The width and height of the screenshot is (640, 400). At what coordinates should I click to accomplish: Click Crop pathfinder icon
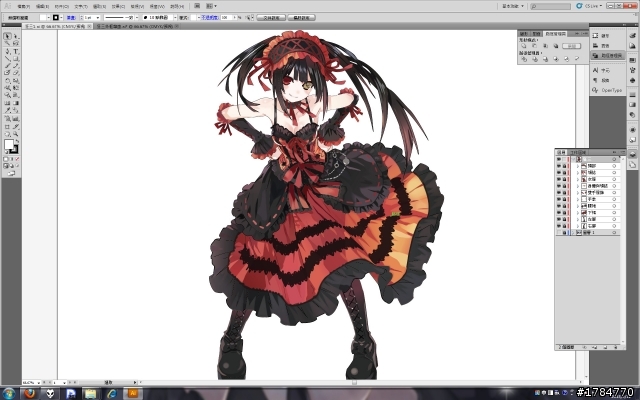click(x=556, y=59)
